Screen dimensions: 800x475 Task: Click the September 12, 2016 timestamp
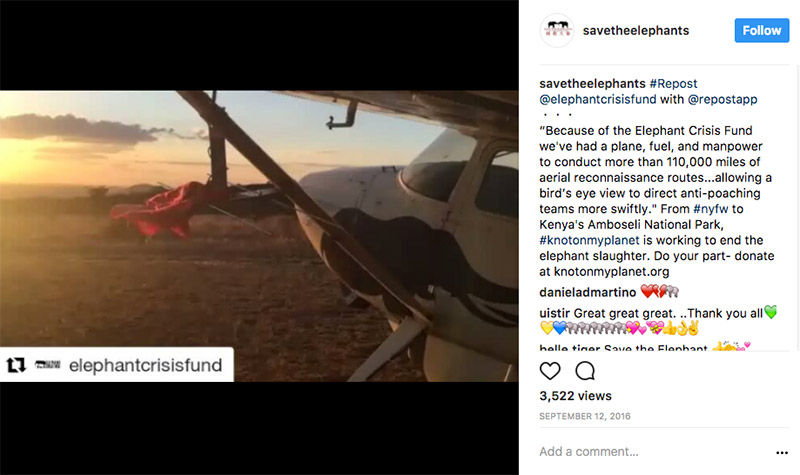pos(584,415)
